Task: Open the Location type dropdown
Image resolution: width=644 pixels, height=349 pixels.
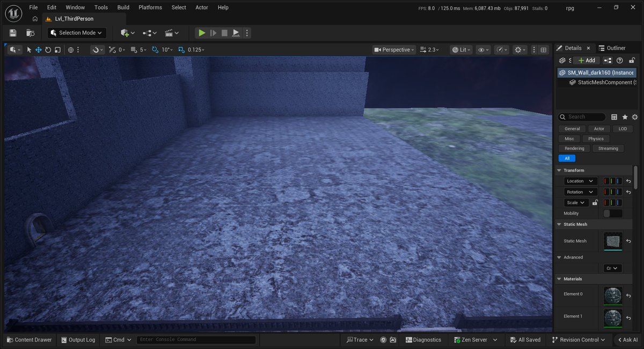Action: [581, 181]
